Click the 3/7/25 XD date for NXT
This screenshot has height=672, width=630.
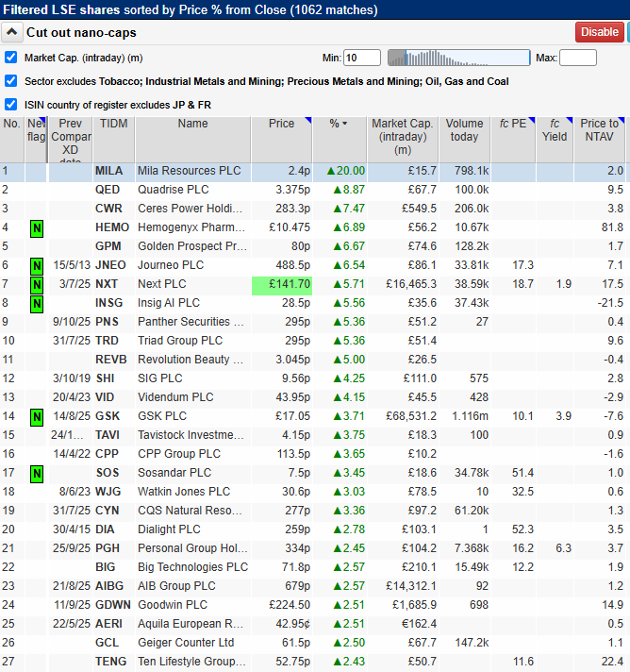tap(75, 284)
